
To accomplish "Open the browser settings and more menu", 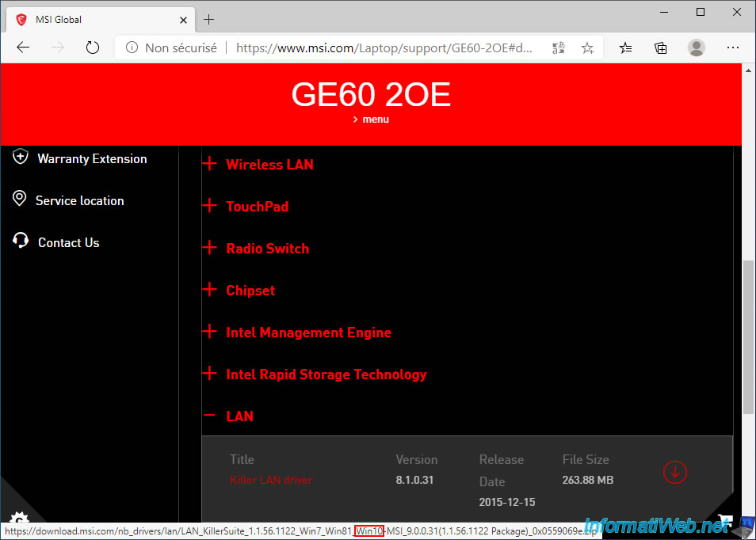I will pyautogui.click(x=732, y=48).
